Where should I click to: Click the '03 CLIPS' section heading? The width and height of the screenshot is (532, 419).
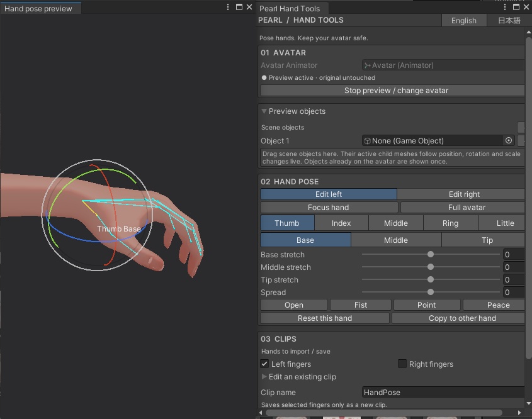click(x=278, y=339)
